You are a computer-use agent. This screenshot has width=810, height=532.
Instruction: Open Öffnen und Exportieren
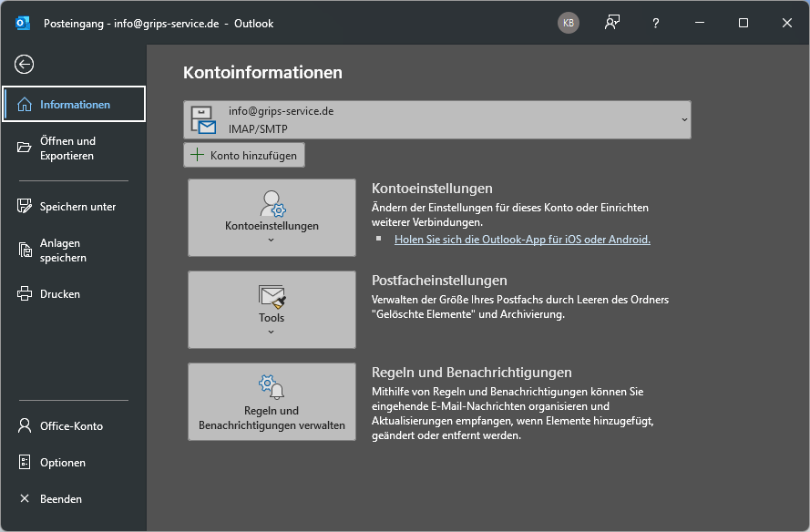[74, 148]
